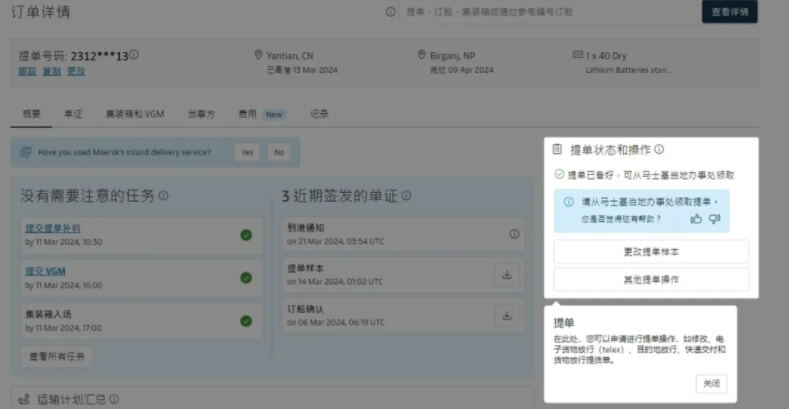Switch to the 概要 tab

click(32, 114)
